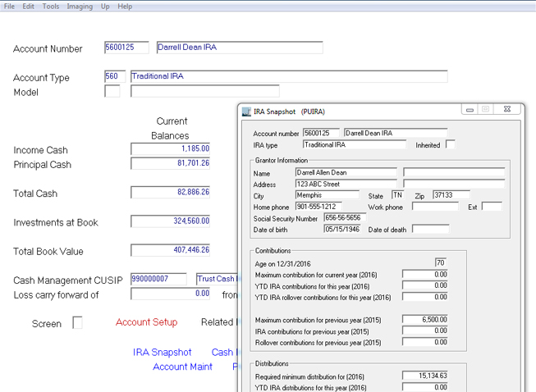Click the IRA Snapshot window title icon
The height and width of the screenshot is (392, 536).
pyautogui.click(x=246, y=112)
